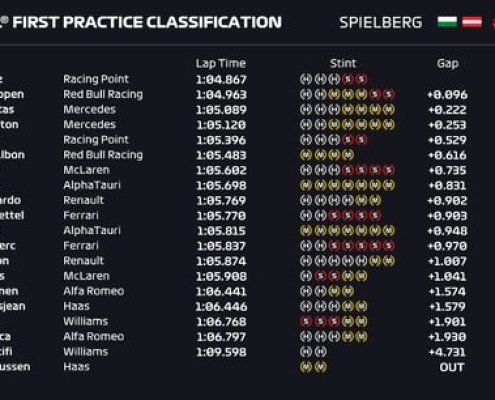The image size is (495, 400).
Task: Click the F1 logo beside First Practice title
Action: (x=3, y=21)
